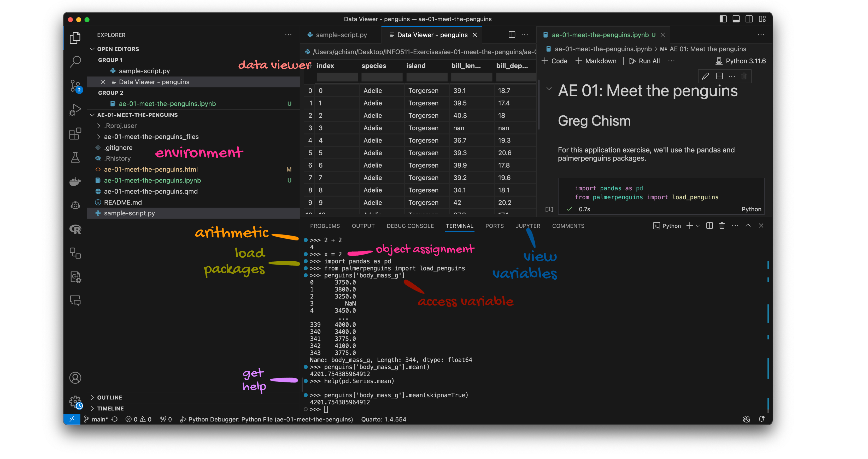868x459 pixels.
Task: Expand the .Rproj.user folder
Action: click(x=98, y=125)
